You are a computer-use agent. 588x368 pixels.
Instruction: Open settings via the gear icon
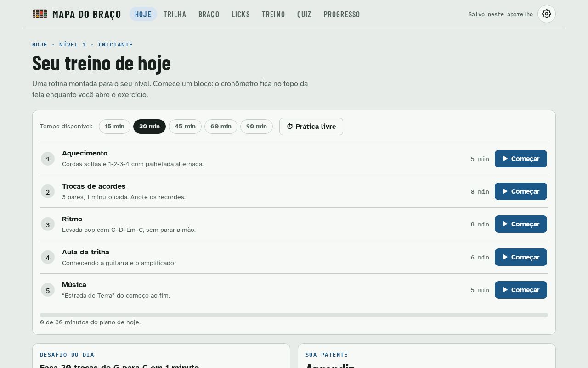pyautogui.click(x=547, y=14)
